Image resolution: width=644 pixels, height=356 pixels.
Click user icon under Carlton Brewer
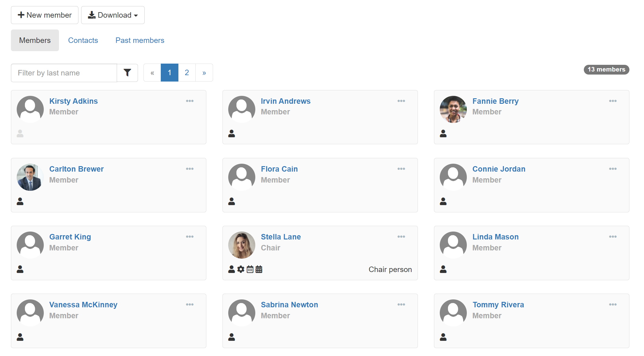20,201
